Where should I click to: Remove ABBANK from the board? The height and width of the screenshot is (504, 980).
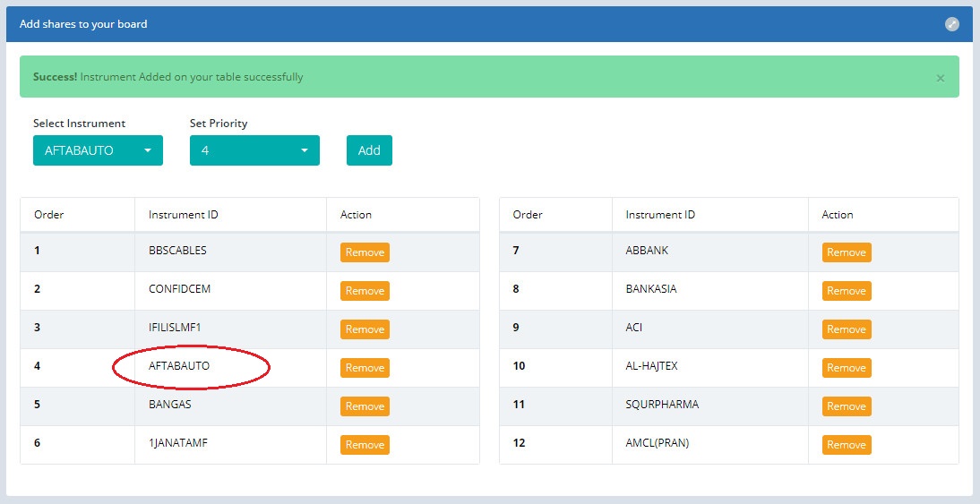(x=846, y=252)
